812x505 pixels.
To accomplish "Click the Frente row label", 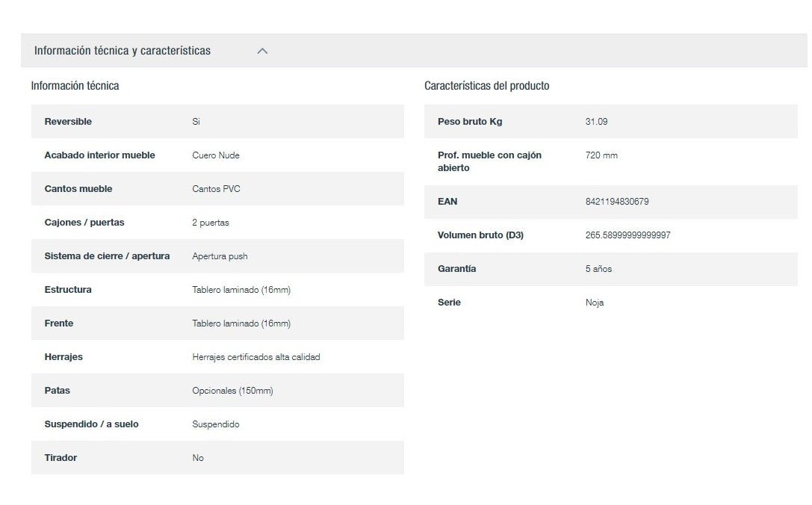I will pos(59,323).
